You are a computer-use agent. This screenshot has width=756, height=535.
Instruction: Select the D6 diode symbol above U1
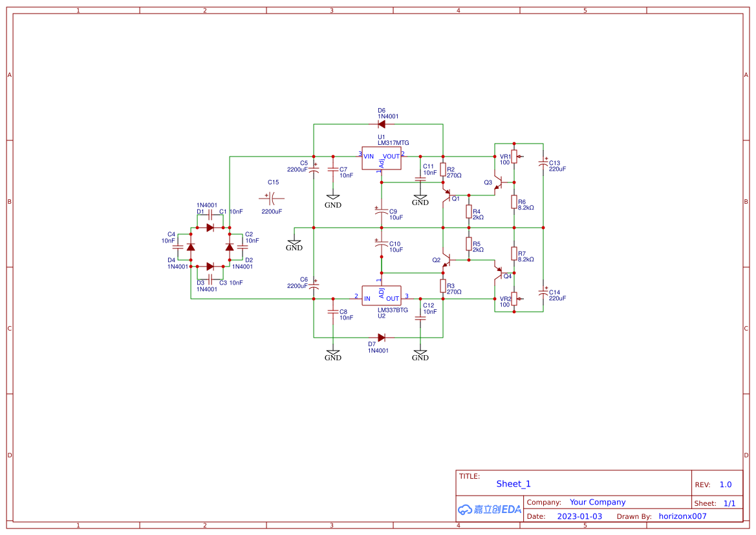coord(382,124)
